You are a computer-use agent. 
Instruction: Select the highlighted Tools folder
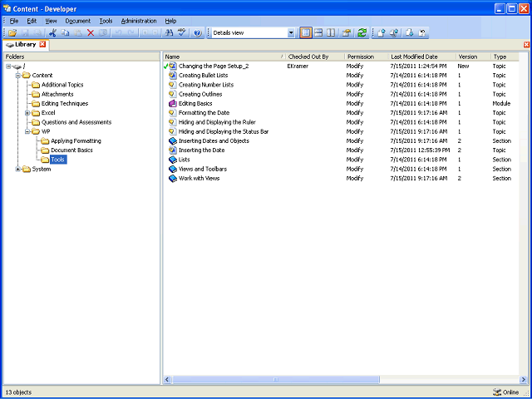coord(58,160)
